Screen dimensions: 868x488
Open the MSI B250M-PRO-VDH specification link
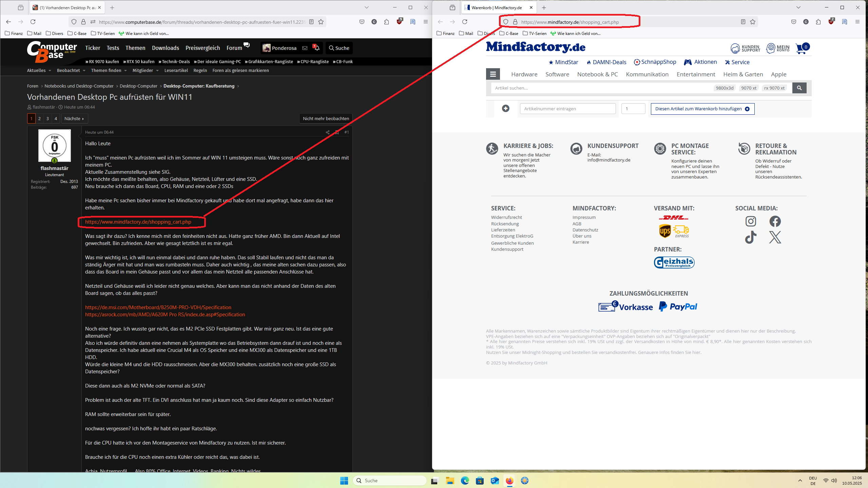(158, 307)
